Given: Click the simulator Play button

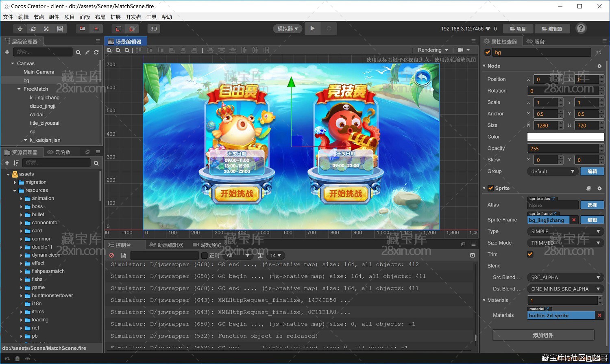Looking at the screenshot, I should point(312,28).
